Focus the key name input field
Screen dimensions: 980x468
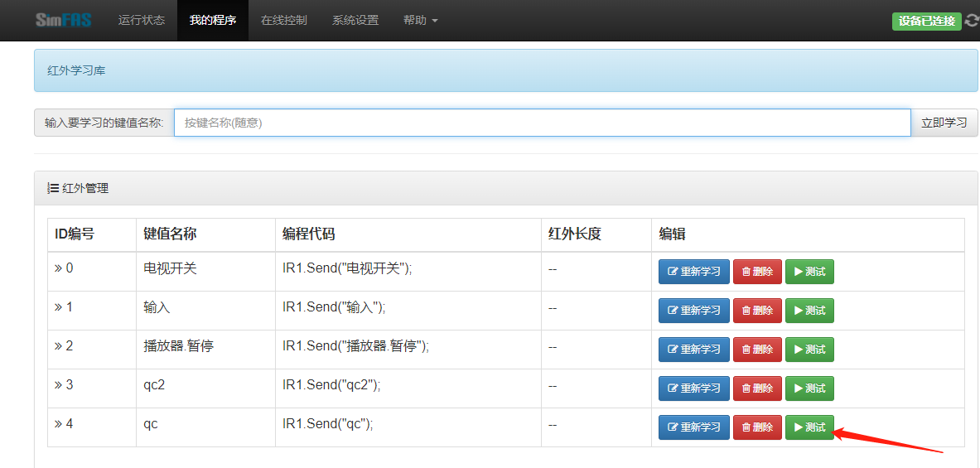tap(542, 123)
